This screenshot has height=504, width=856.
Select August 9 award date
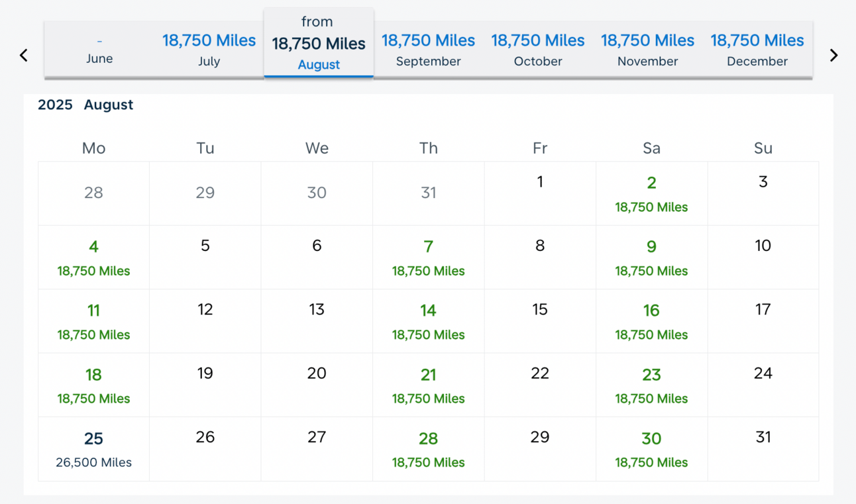651,258
